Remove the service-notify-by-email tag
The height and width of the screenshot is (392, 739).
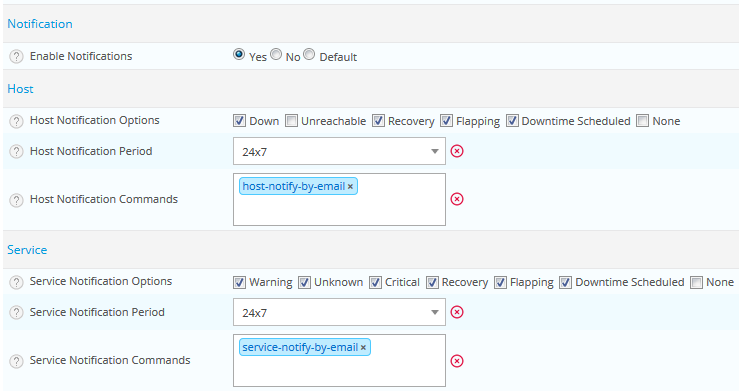[x=363, y=348]
